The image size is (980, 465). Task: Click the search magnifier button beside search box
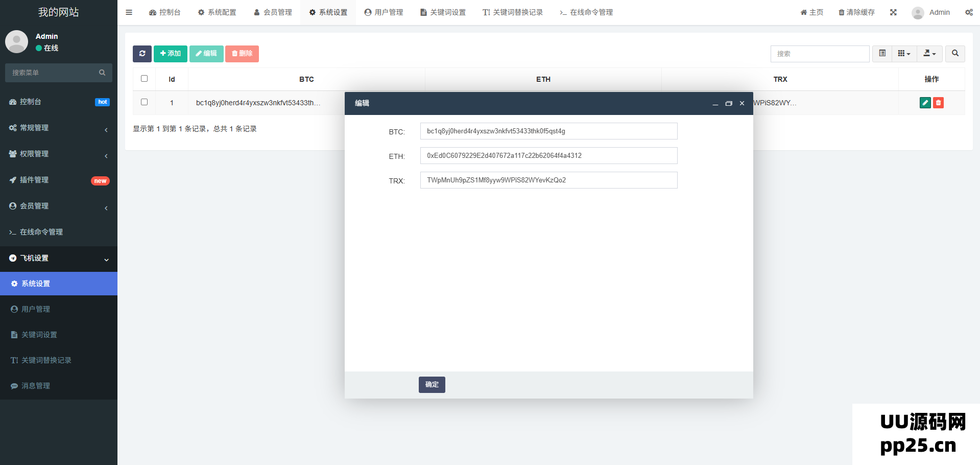point(955,54)
